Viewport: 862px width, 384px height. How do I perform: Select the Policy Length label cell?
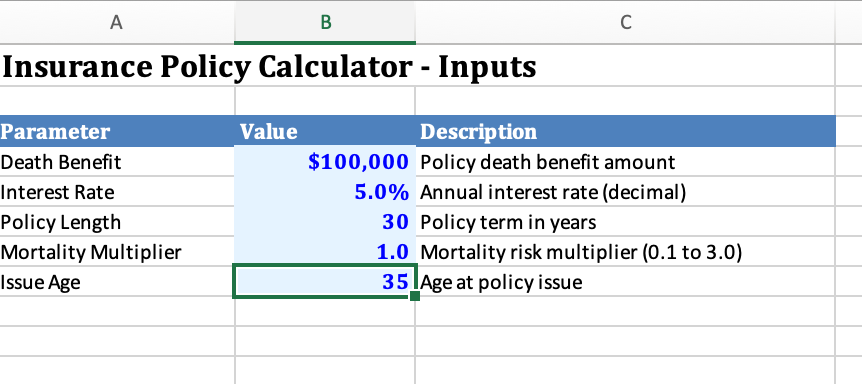117,222
